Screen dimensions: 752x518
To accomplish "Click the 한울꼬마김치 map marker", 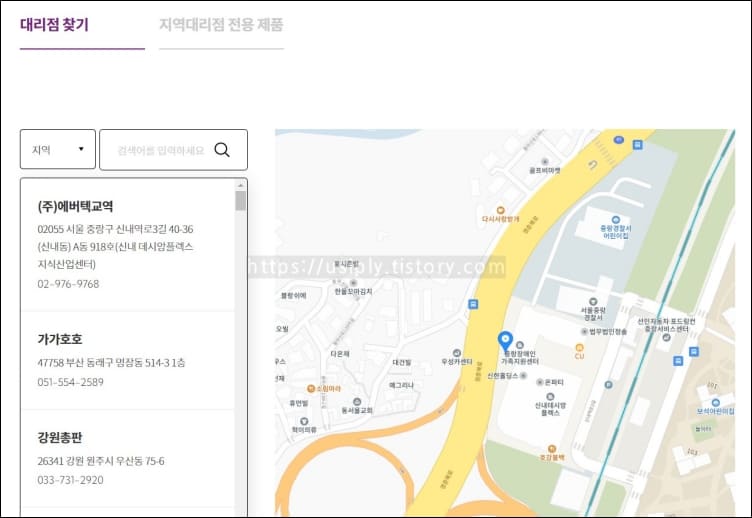I will [x=353, y=283].
